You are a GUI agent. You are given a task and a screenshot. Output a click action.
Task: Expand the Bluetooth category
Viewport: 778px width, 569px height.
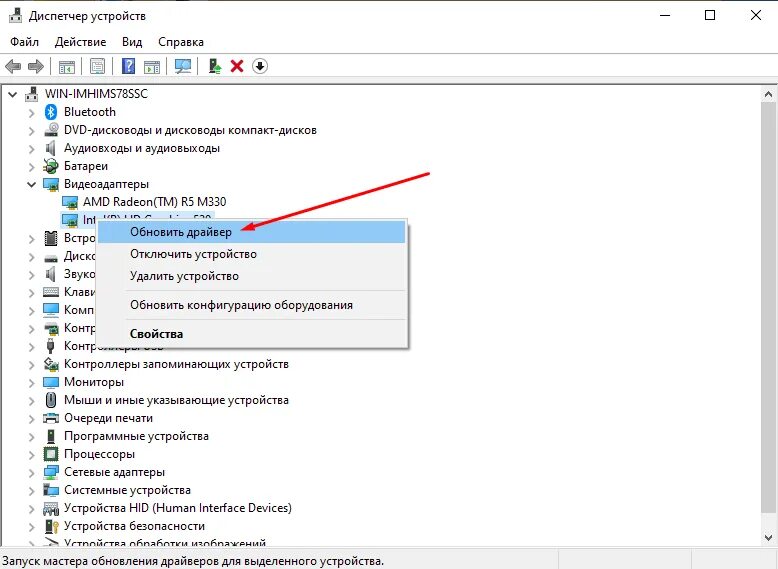coord(32,113)
